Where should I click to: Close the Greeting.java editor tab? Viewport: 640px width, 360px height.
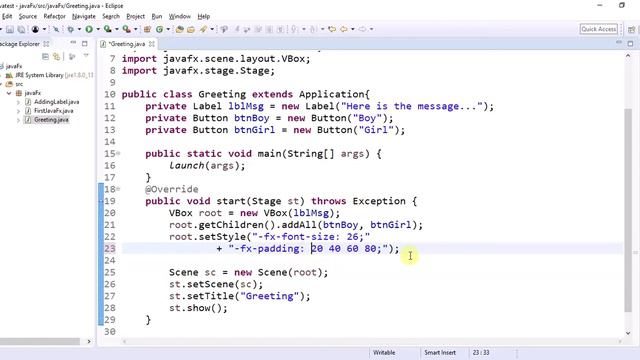(x=152, y=44)
